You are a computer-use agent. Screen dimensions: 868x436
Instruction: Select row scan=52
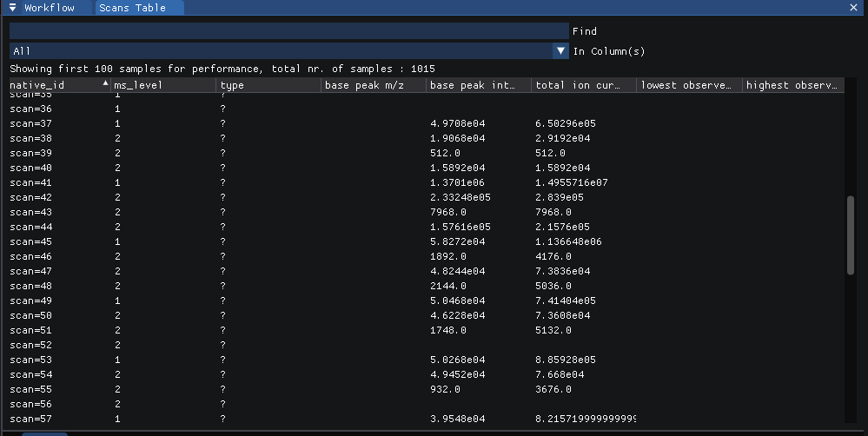point(427,345)
